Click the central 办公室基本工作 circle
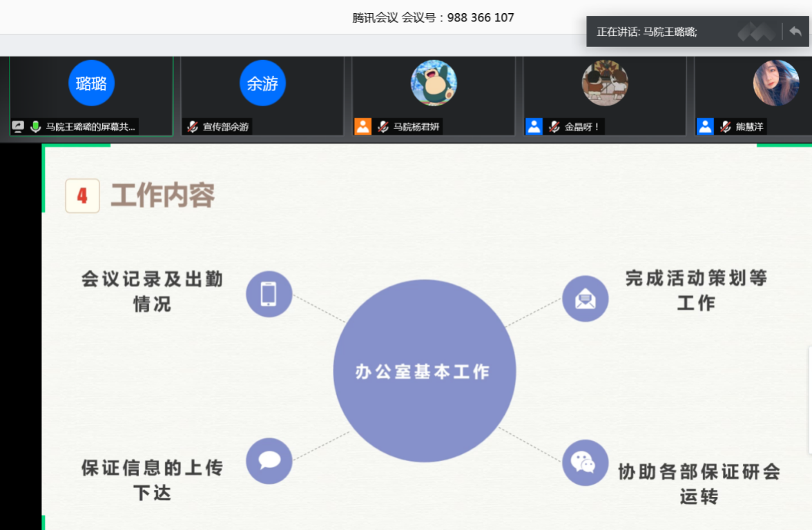 [x=424, y=371]
